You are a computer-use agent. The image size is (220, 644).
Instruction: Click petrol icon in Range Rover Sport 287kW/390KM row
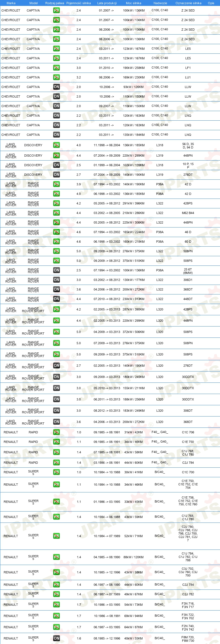coord(56,309)
